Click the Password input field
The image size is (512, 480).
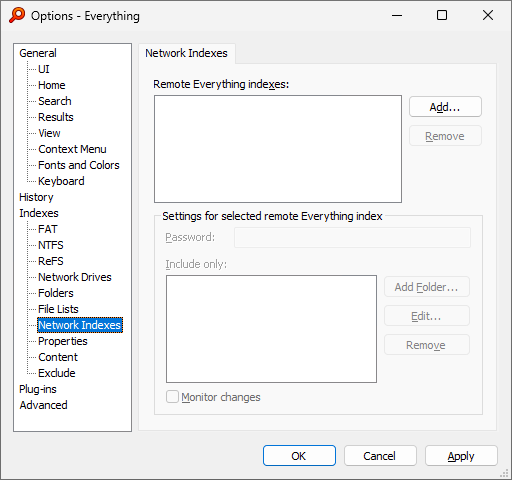click(x=352, y=238)
